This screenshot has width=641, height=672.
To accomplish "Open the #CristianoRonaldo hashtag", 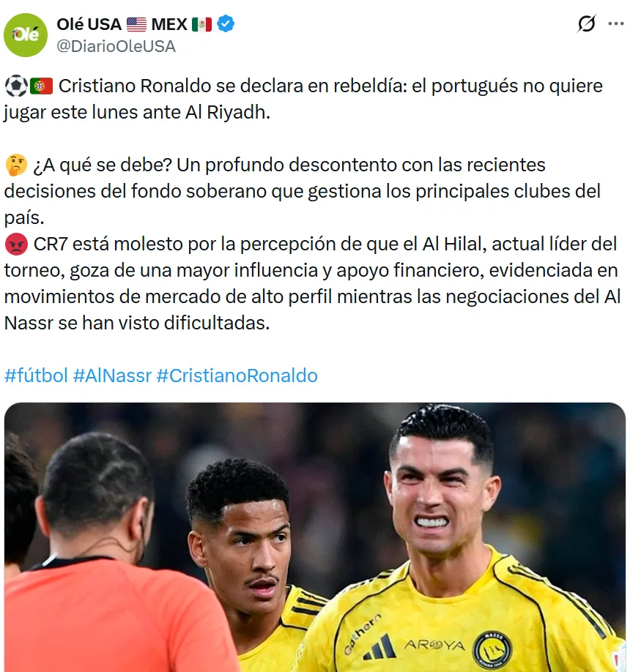I will (x=237, y=376).
